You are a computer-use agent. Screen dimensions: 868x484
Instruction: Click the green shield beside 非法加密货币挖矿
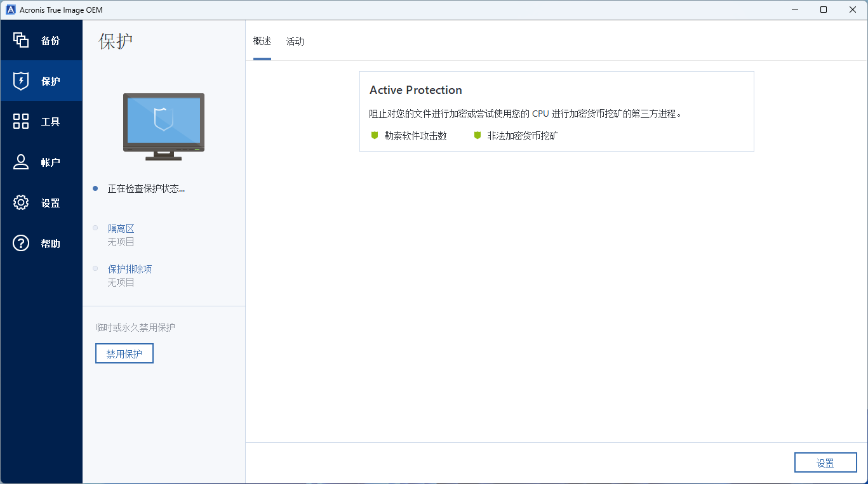coord(477,135)
